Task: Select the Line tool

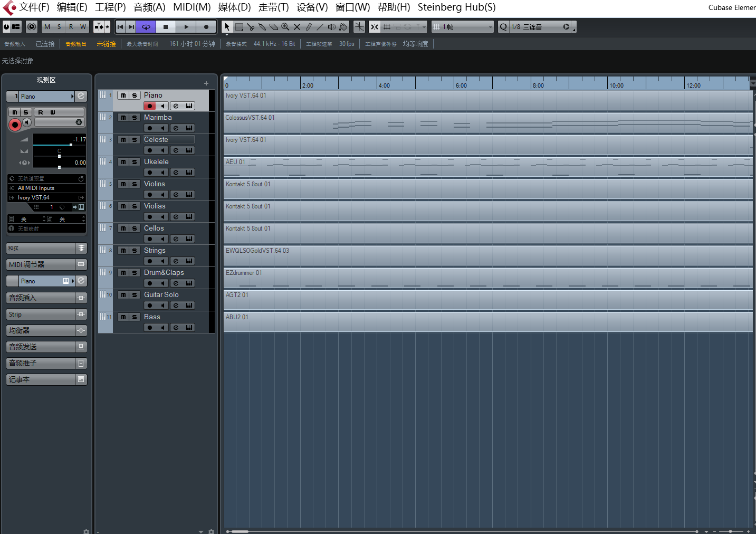Action: tap(320, 27)
